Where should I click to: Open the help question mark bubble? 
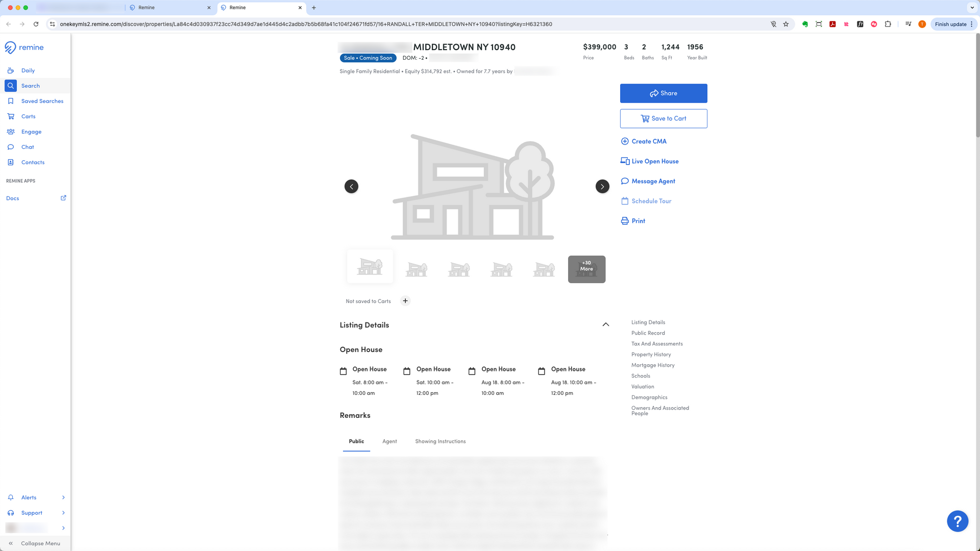coord(958,521)
